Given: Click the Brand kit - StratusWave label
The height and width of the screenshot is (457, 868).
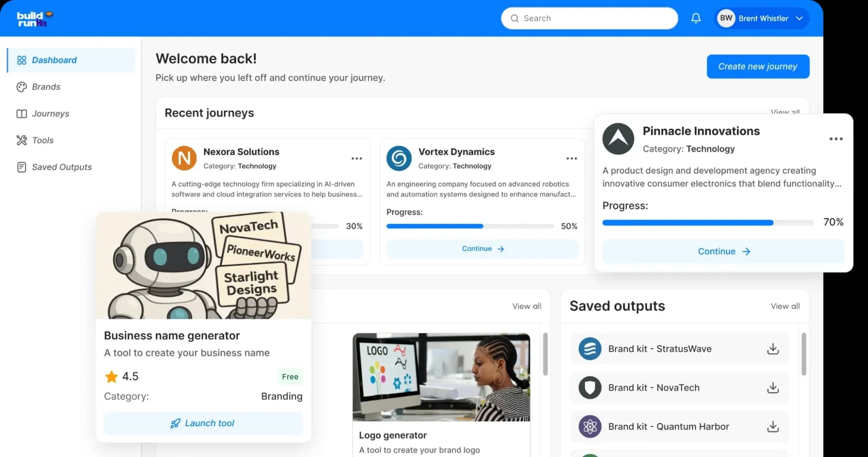Looking at the screenshot, I should [660, 349].
